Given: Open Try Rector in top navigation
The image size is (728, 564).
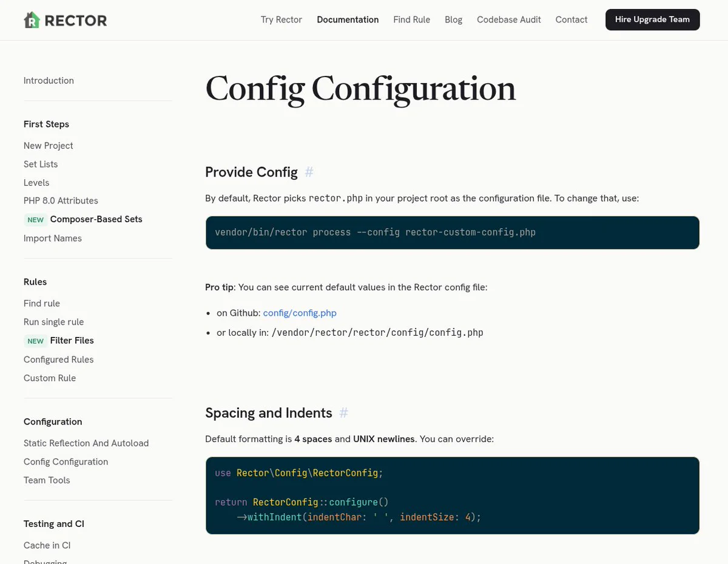Looking at the screenshot, I should (x=281, y=19).
